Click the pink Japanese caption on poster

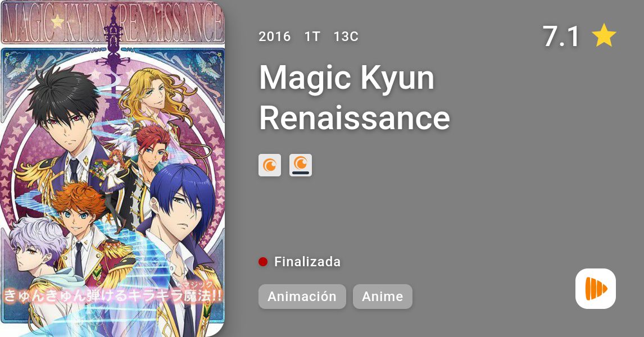[x=112, y=294]
